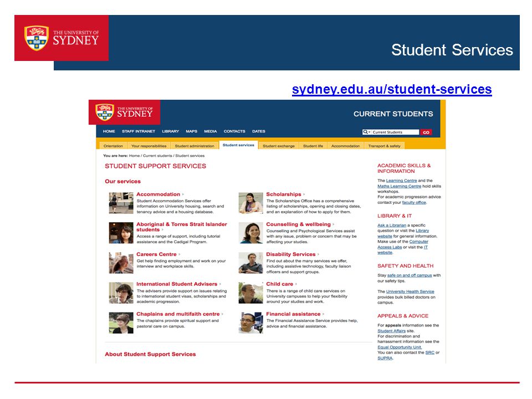The width and height of the screenshot is (532, 399).
Task: Open the International Student Advisers link
Action: tap(177, 284)
